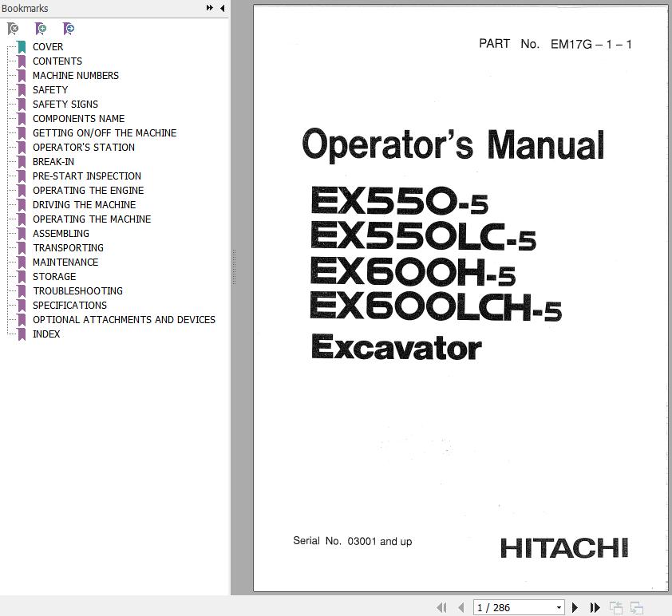Go to first page button
This screenshot has height=616, width=672.
pos(441,607)
